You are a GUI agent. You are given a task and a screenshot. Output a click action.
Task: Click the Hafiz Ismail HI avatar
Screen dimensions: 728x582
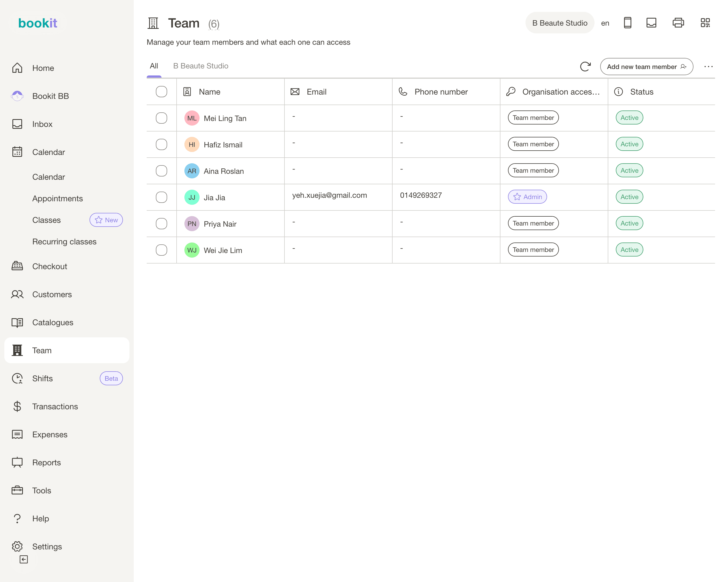[x=192, y=144]
